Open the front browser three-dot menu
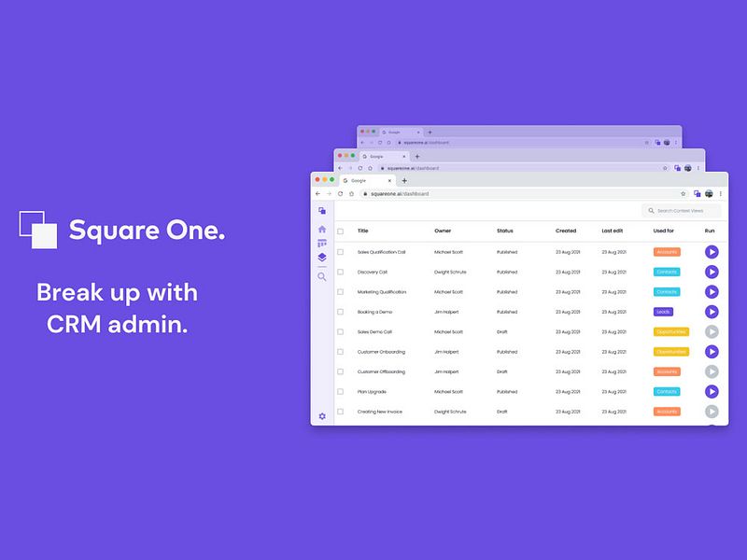 720,194
